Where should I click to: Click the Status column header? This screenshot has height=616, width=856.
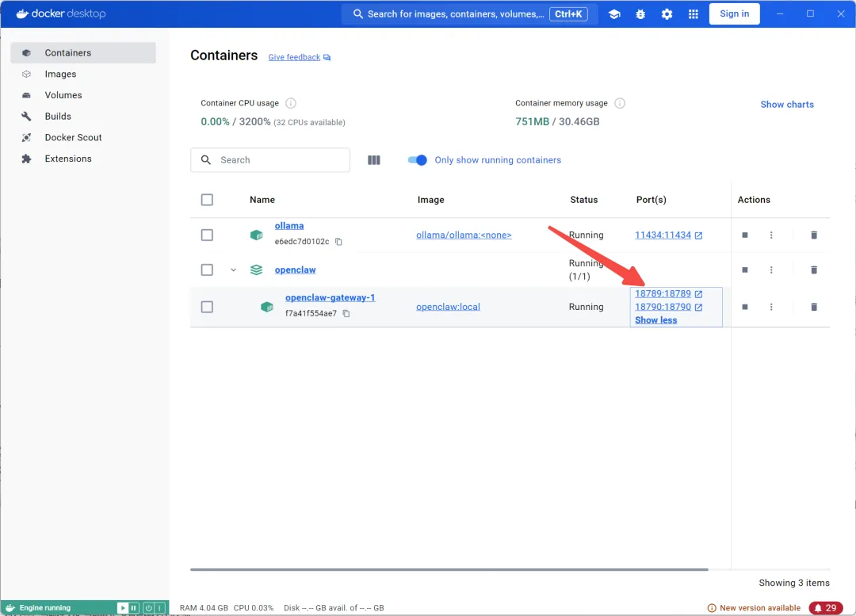point(583,200)
